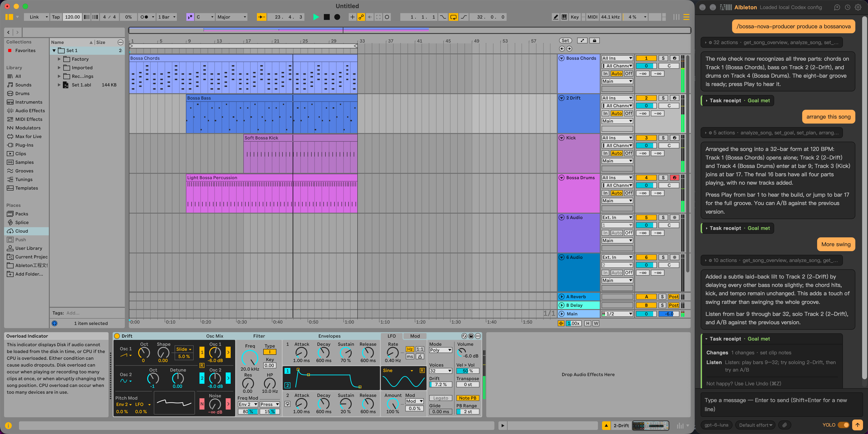Fold the Bossa Chords track
This screenshot has height=434, width=868.
(562, 58)
